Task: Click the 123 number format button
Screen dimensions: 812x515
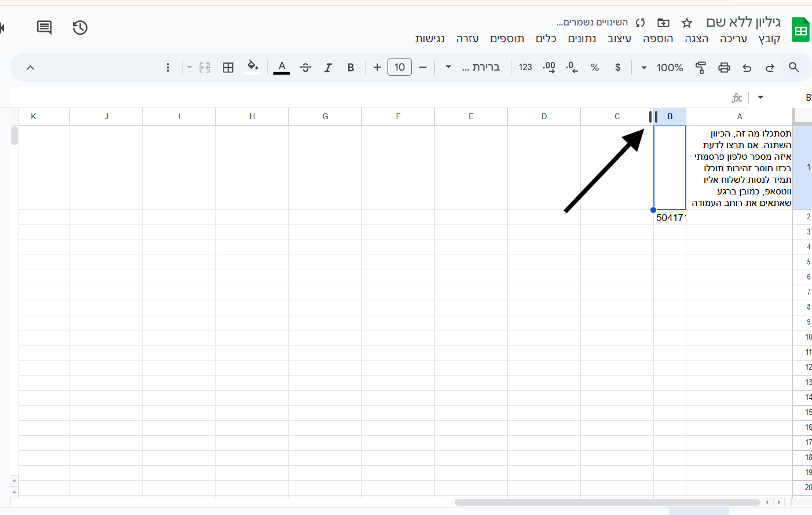Action: point(525,67)
